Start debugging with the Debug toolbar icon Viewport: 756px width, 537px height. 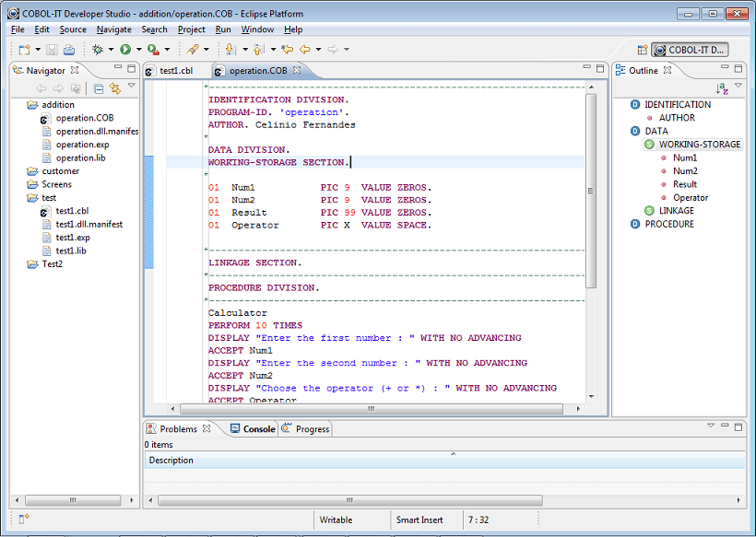click(98, 49)
